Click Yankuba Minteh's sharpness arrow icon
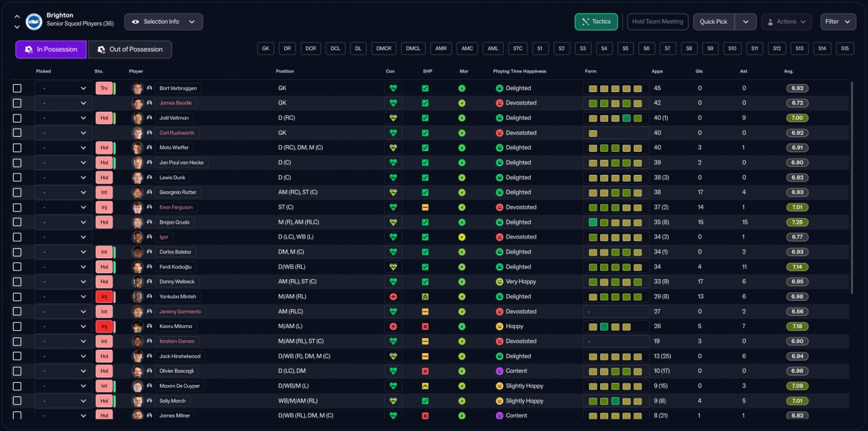 (425, 297)
